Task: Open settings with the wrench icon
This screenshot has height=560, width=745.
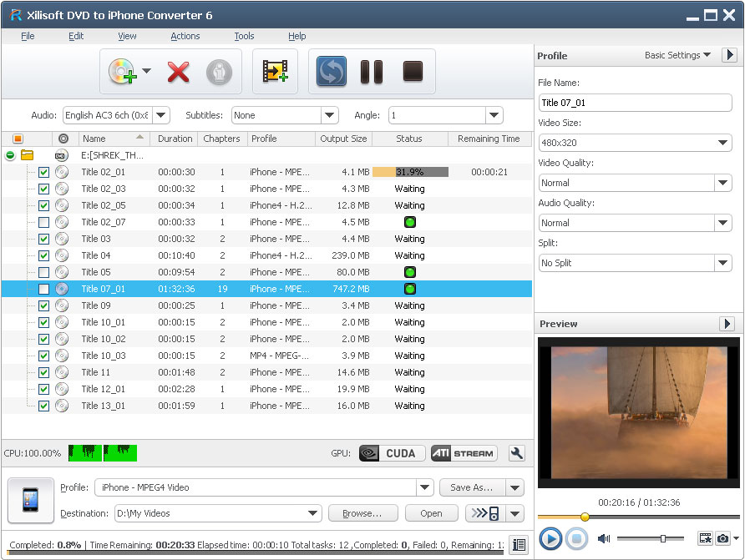Action: coord(517,453)
